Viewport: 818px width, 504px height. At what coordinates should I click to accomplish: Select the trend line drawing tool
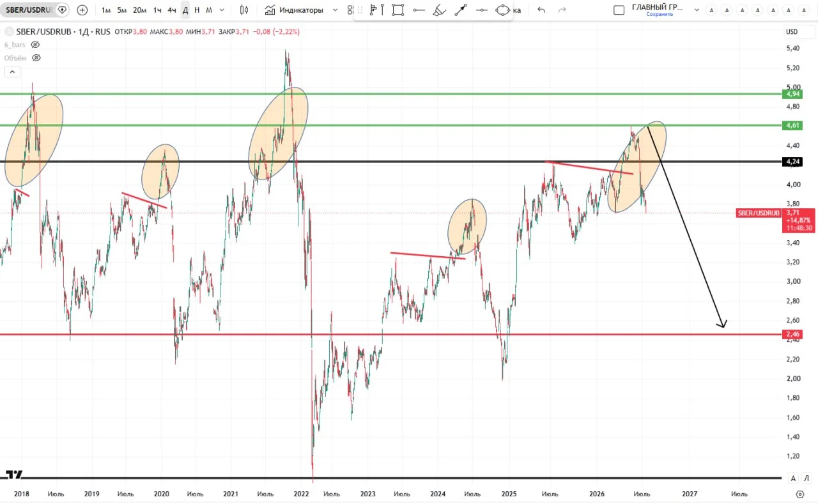pyautogui.click(x=419, y=10)
